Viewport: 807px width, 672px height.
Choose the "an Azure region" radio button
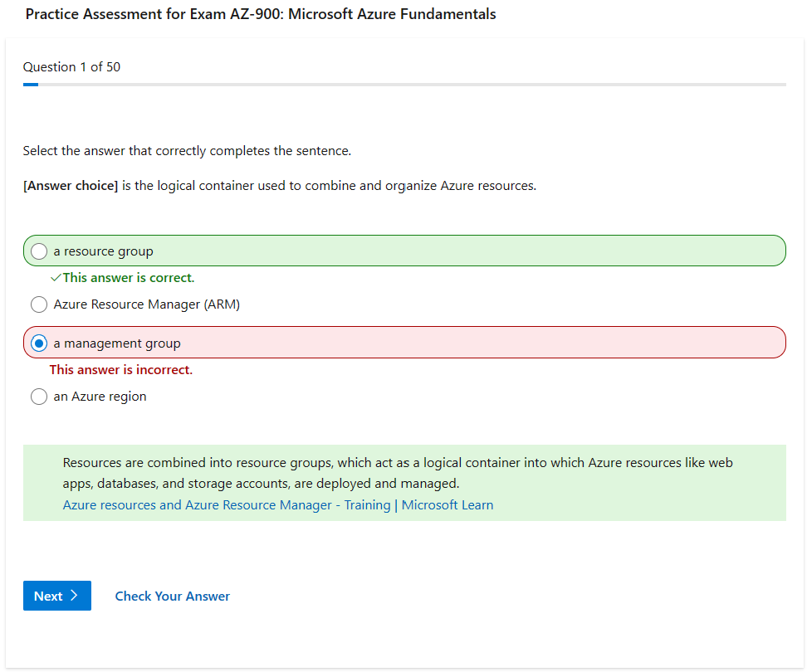coord(39,397)
